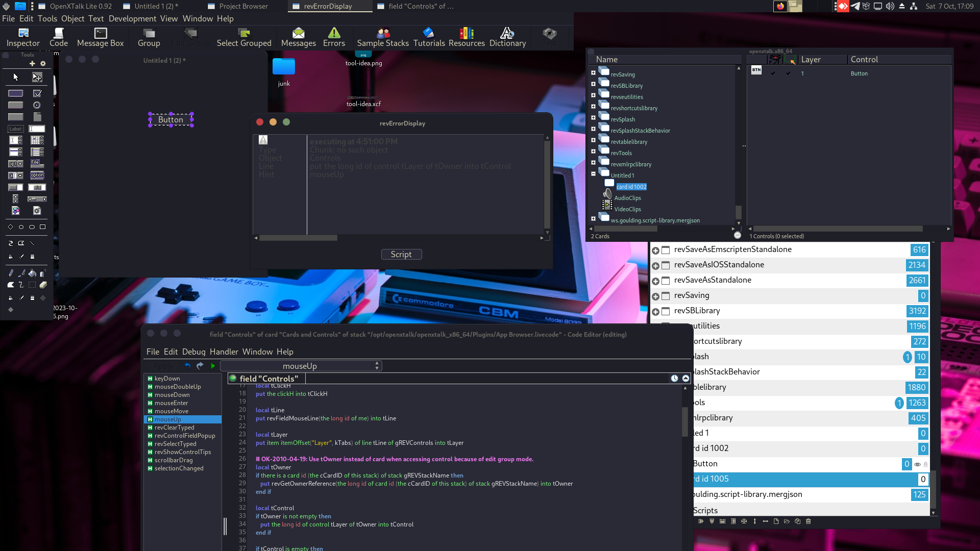Click the Group toolbar icon
This screenshot has height=551, width=980.
pyautogui.click(x=149, y=37)
